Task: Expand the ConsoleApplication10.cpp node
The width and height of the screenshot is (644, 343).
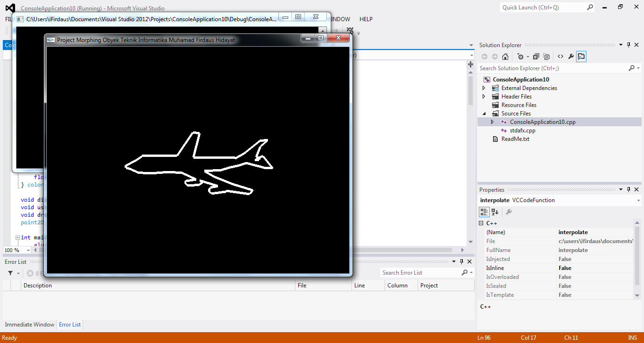Action: tap(492, 122)
